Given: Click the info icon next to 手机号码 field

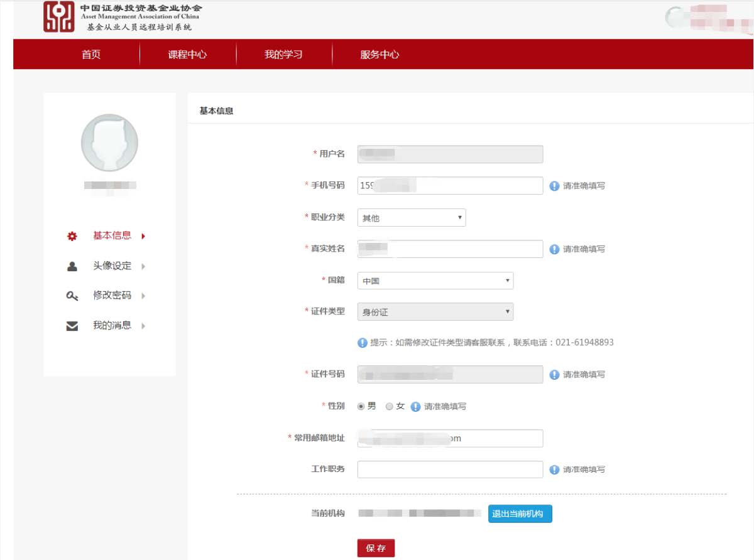Looking at the screenshot, I should pos(554,186).
